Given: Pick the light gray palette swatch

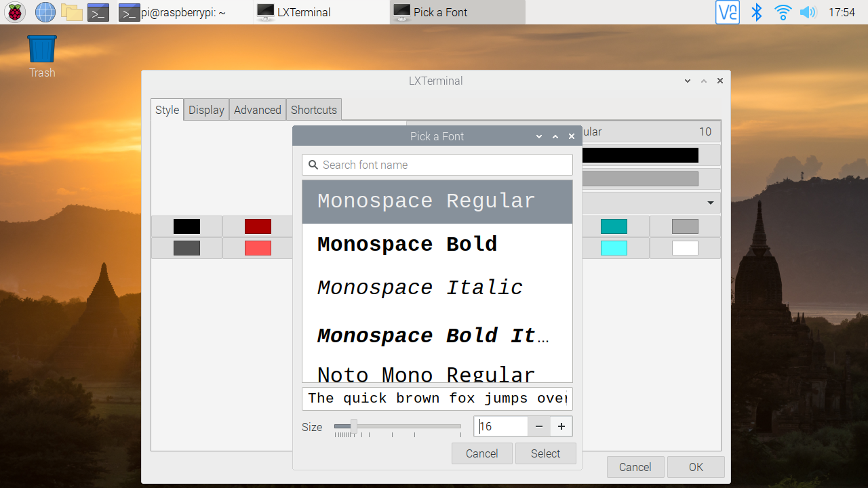Looking at the screenshot, I should point(685,226).
